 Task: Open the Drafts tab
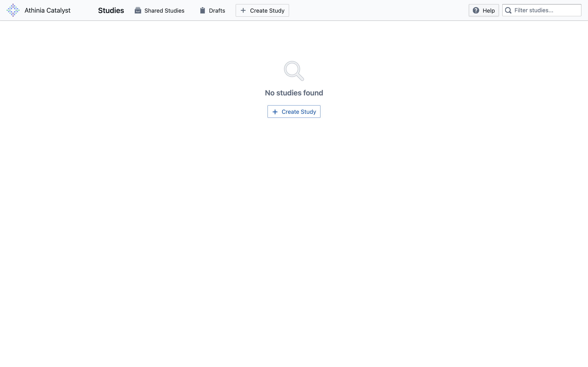click(x=212, y=10)
